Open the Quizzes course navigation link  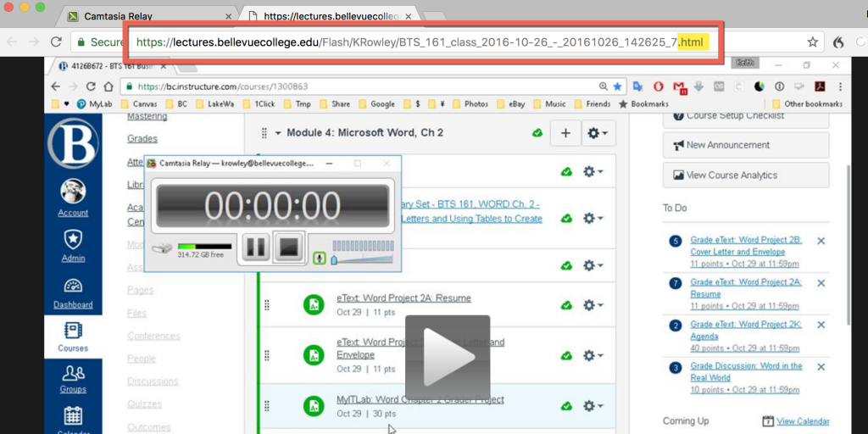(x=145, y=404)
